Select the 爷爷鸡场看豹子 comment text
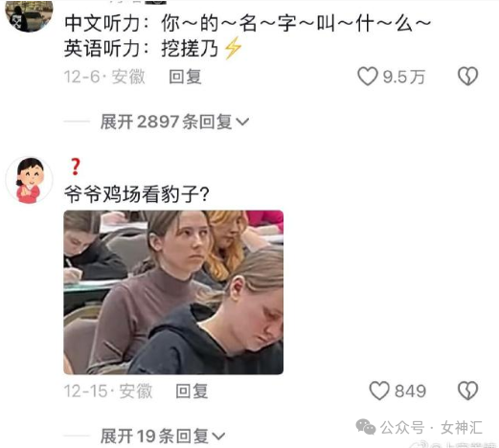The width and height of the screenshot is (499, 448). 137,194
